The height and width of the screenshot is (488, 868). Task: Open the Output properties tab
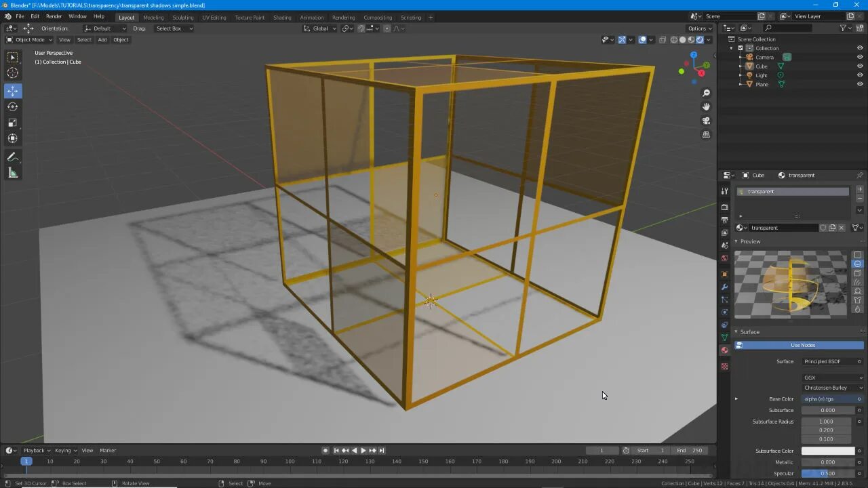pos(724,220)
